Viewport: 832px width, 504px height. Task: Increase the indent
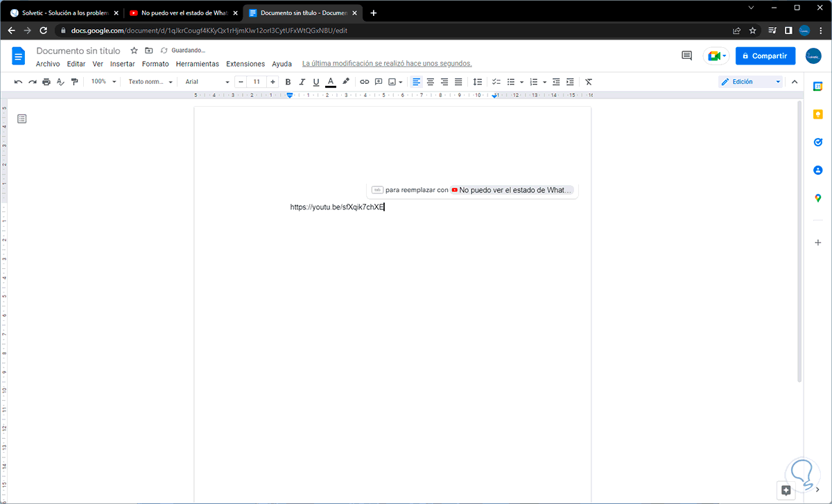tap(570, 82)
